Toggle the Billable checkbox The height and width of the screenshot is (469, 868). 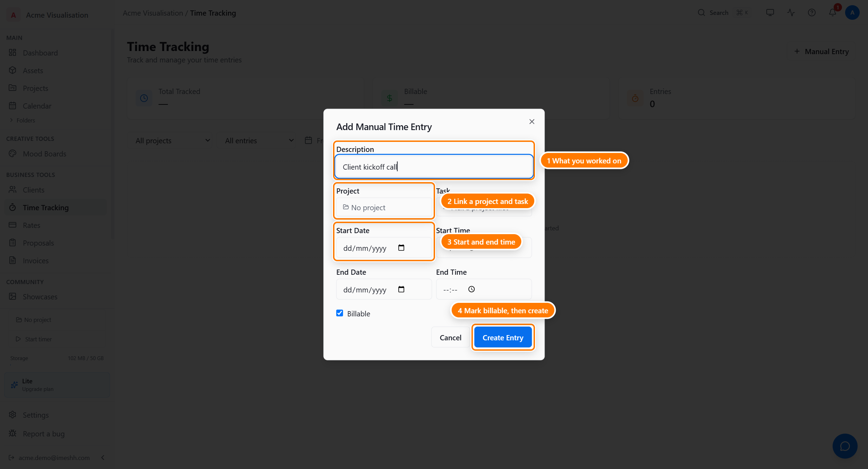340,313
